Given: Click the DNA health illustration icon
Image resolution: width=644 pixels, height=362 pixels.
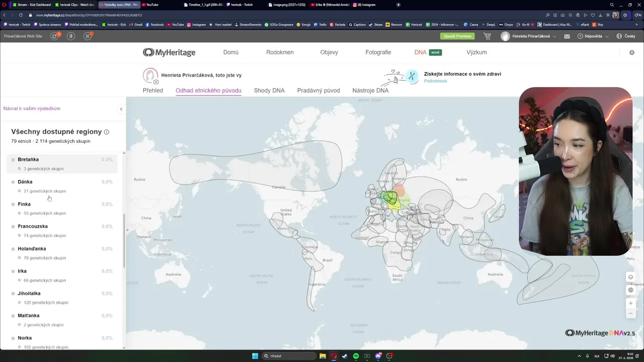Looking at the screenshot, I should click(x=401, y=76).
